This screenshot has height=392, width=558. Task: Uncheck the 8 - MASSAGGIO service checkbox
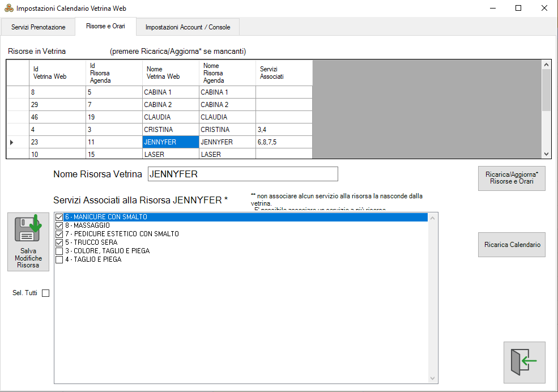59,225
